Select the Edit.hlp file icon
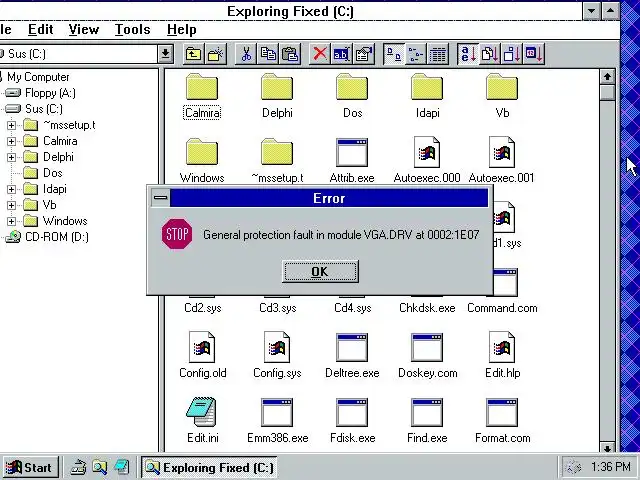 pos(502,347)
